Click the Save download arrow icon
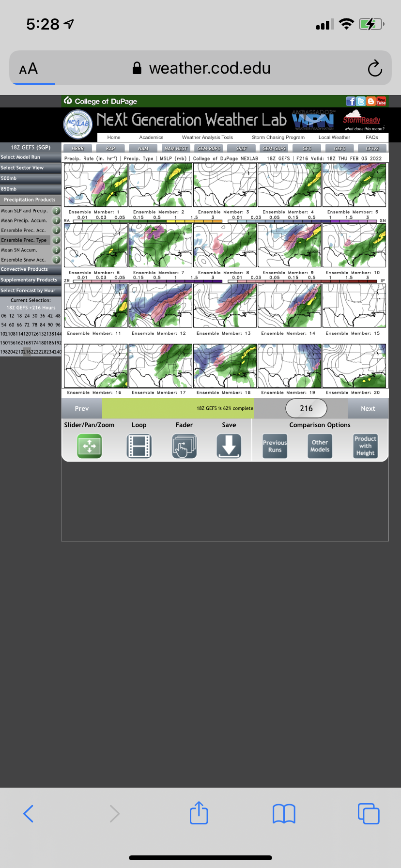 (x=229, y=446)
